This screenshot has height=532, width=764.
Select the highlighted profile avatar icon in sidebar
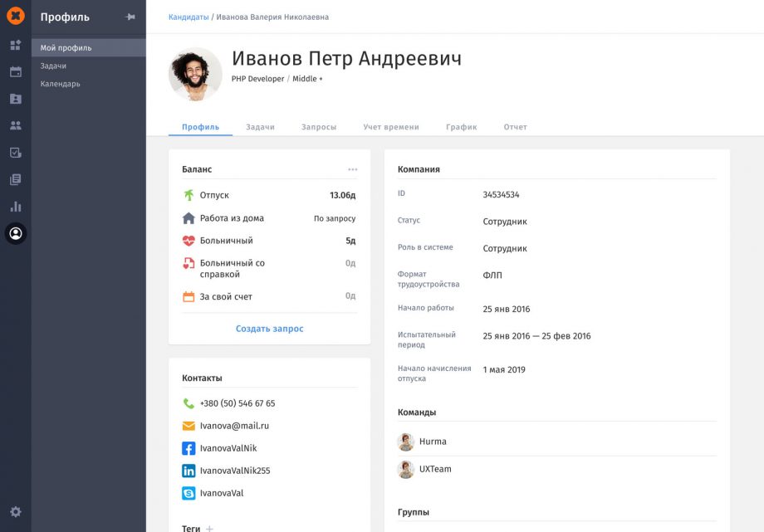coord(14,233)
